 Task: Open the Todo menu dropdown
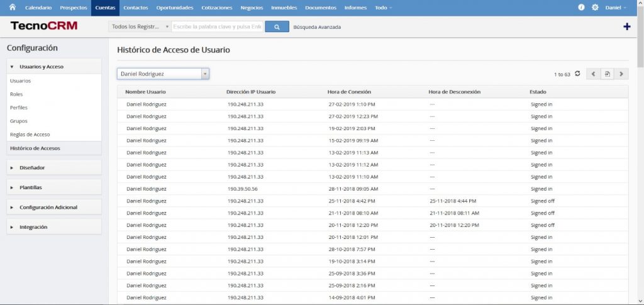pos(383,8)
